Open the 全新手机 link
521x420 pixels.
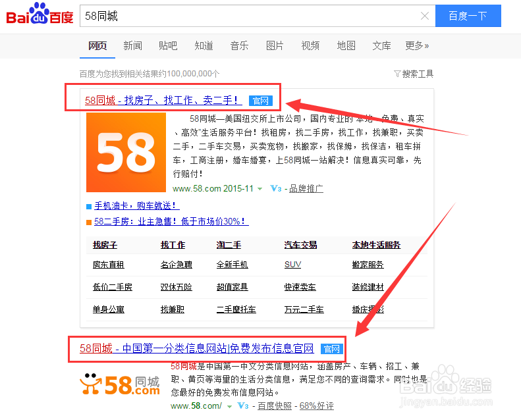click(233, 265)
